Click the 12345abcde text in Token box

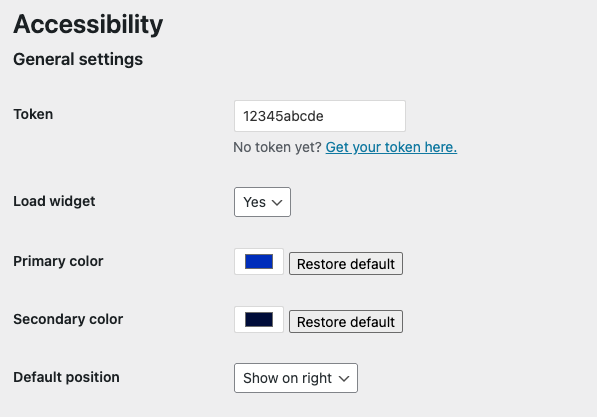tap(283, 116)
